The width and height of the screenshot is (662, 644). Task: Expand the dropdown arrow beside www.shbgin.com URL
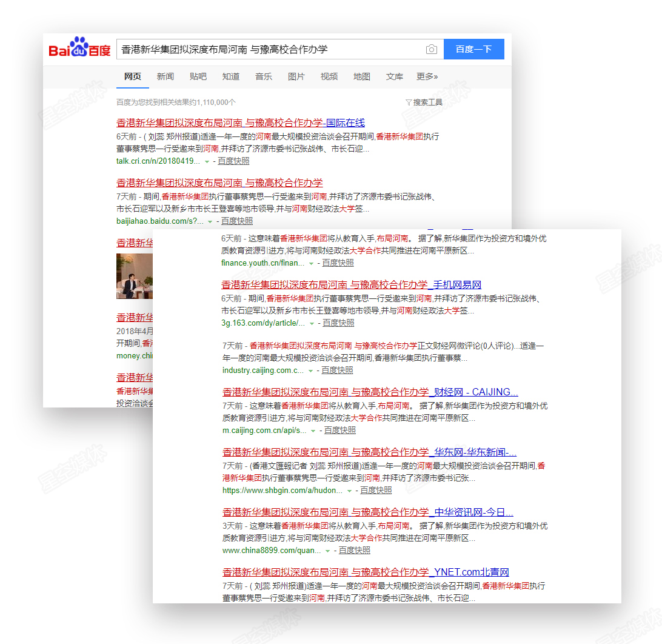click(349, 491)
